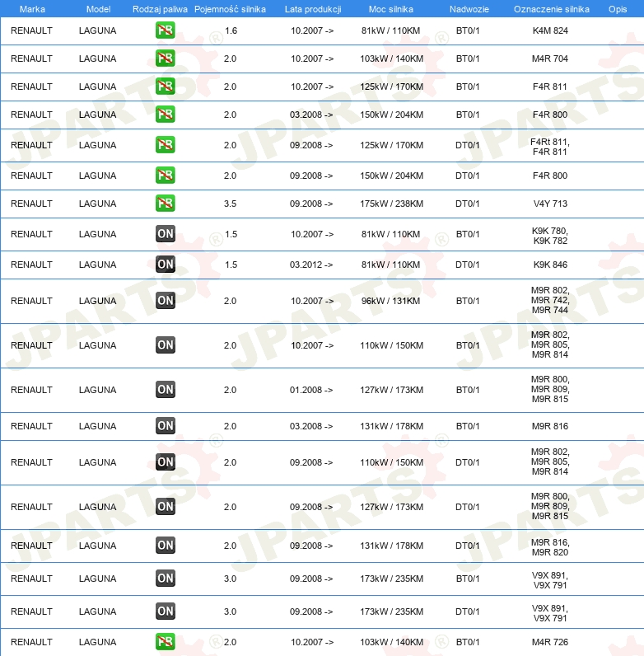Screen dimensions: 644x656
Task: Click 81kW / 110KM in the K4M 824 row
Action: [390, 30]
